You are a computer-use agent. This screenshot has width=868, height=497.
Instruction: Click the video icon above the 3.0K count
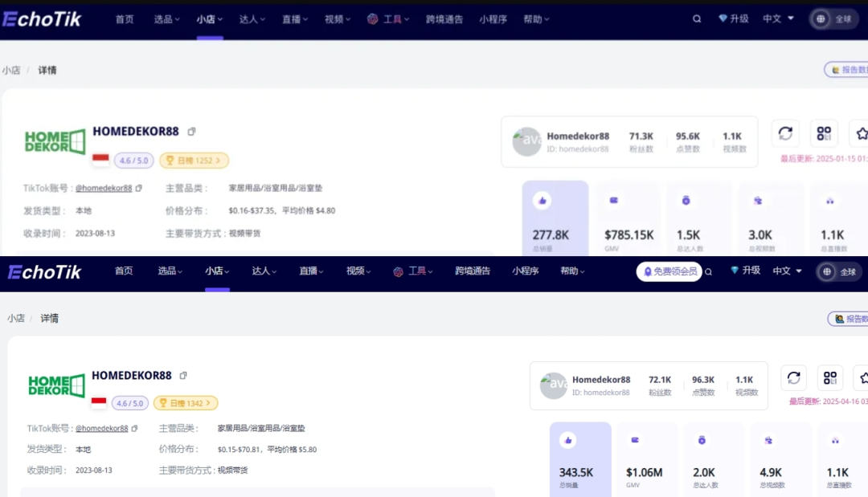(758, 201)
